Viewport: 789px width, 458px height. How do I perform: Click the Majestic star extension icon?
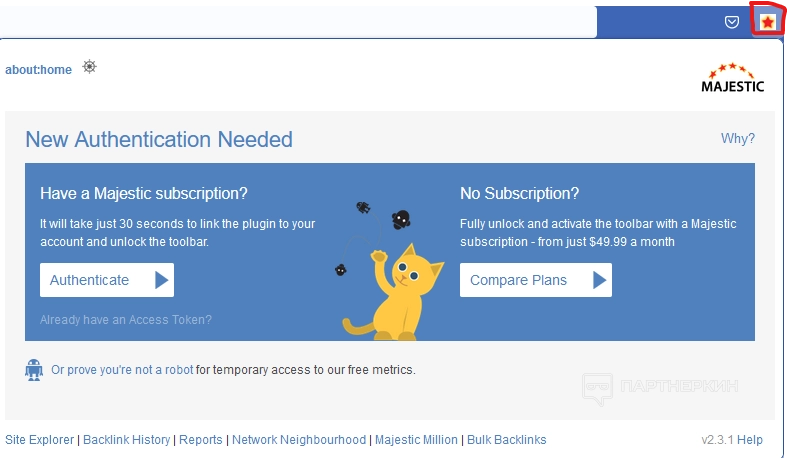(767, 22)
